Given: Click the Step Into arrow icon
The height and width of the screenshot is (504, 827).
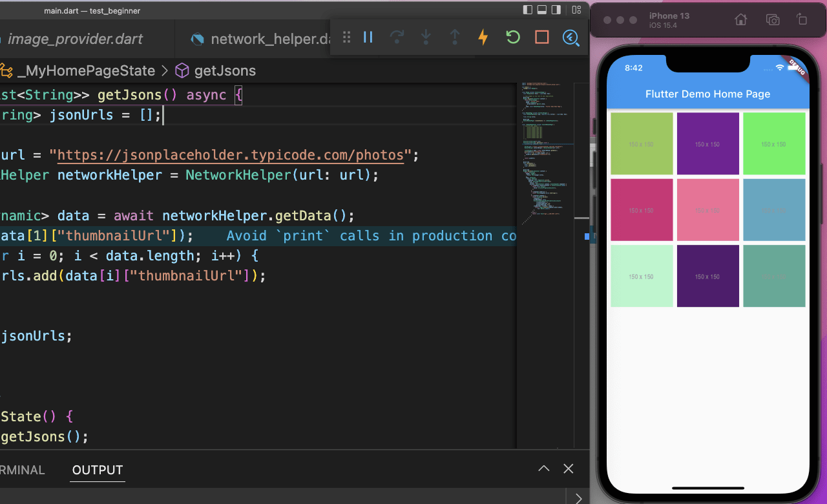Looking at the screenshot, I should click(x=426, y=37).
